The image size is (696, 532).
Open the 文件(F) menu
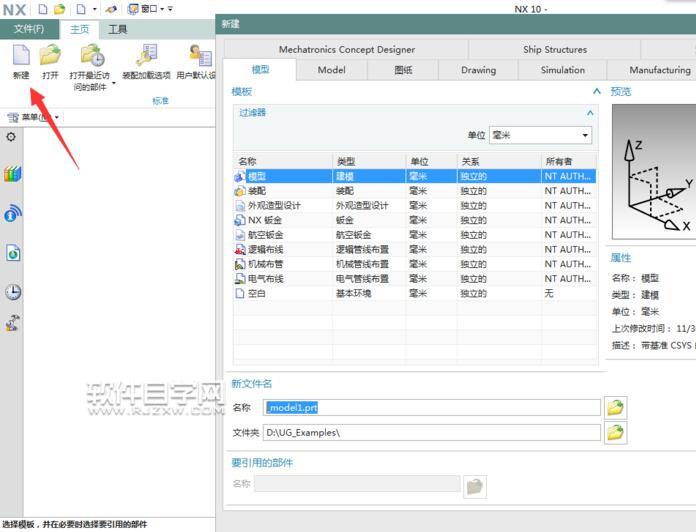29,29
